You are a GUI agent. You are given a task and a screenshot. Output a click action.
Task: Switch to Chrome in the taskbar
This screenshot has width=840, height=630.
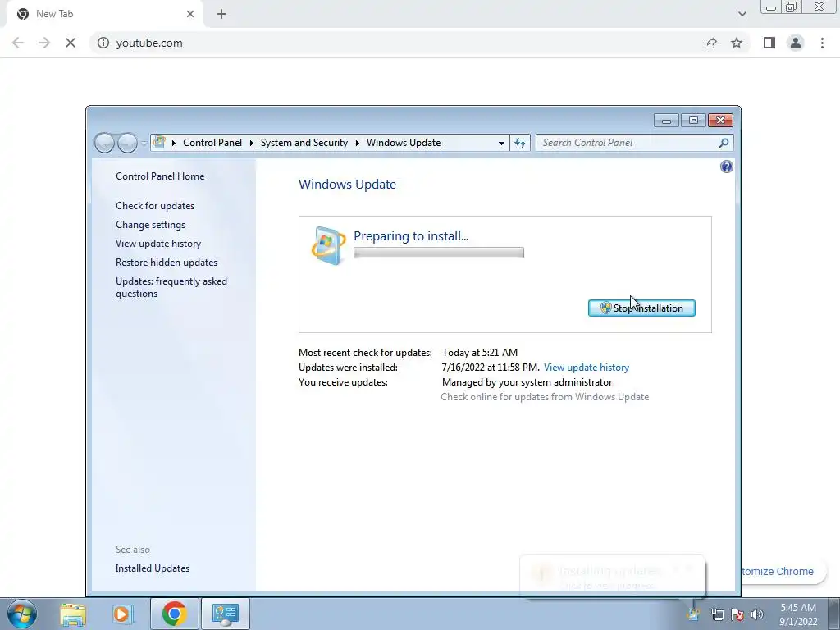coord(174,614)
